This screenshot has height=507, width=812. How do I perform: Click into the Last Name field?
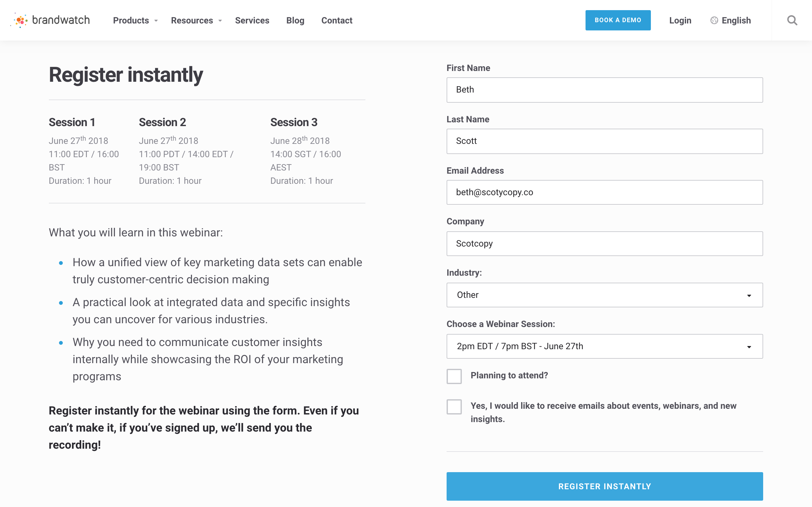[604, 141]
